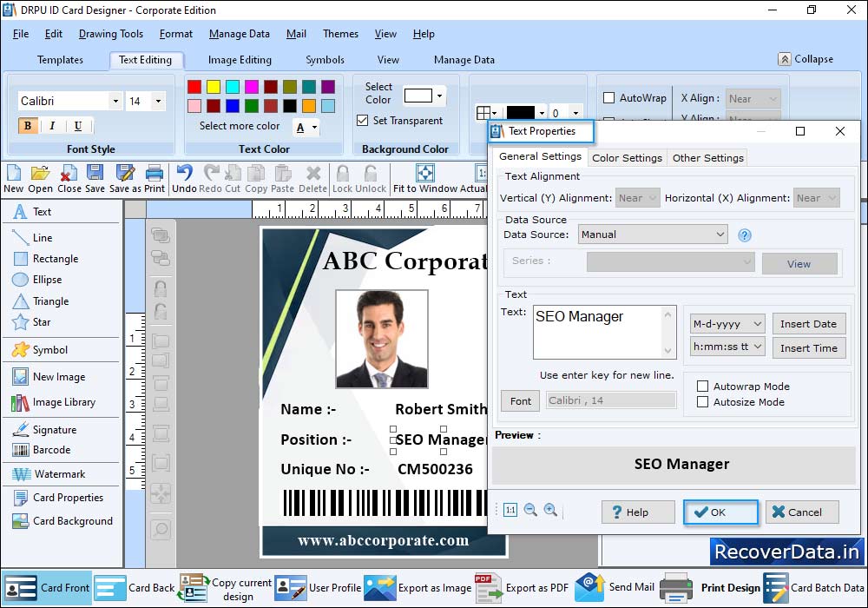The height and width of the screenshot is (608, 868).
Task: Choose the Triangle shape tool
Action: click(41, 301)
